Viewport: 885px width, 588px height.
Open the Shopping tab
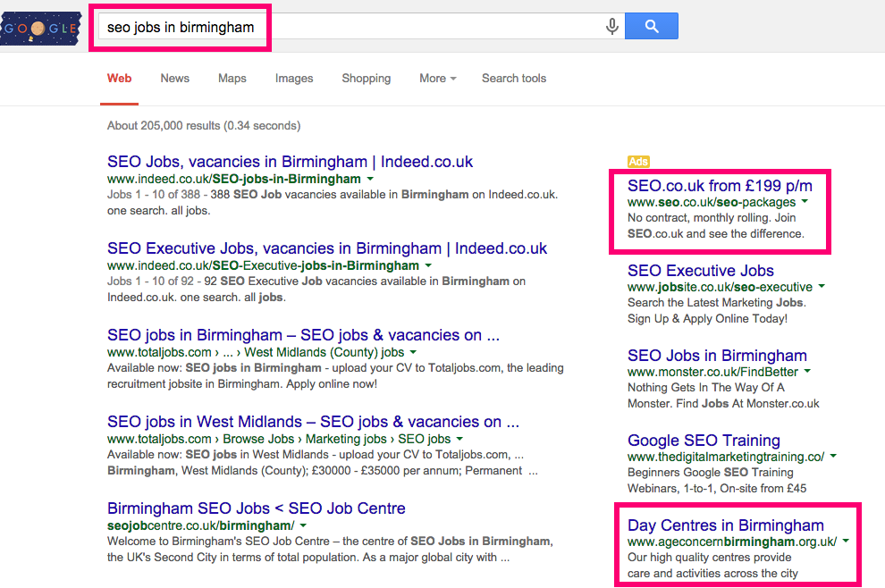click(x=367, y=79)
